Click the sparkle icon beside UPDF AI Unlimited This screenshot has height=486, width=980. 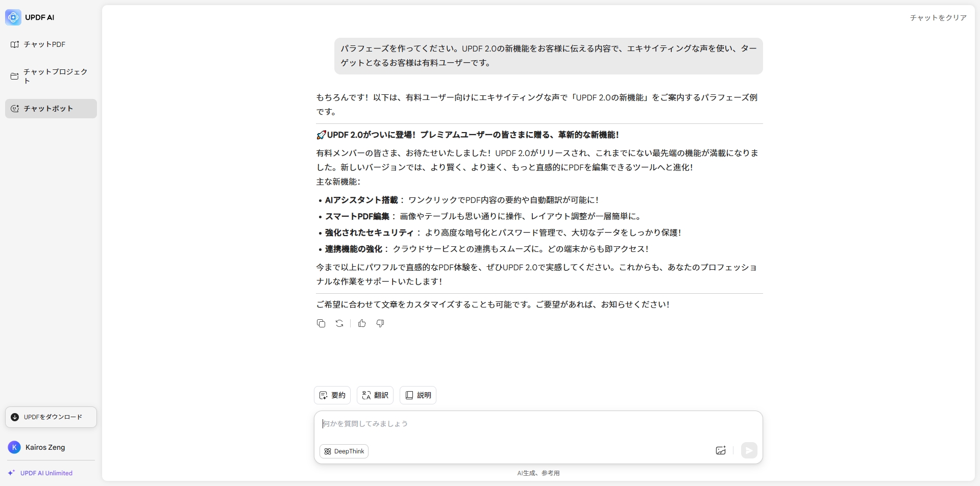[11, 473]
